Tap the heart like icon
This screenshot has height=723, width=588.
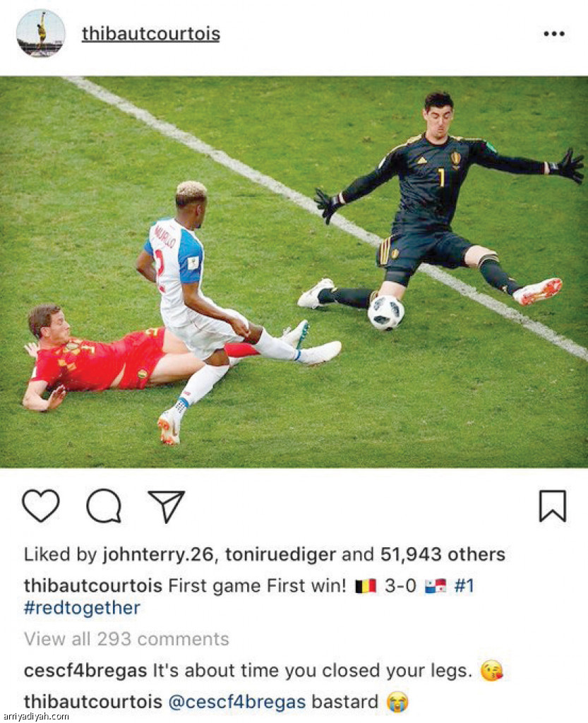click(41, 506)
